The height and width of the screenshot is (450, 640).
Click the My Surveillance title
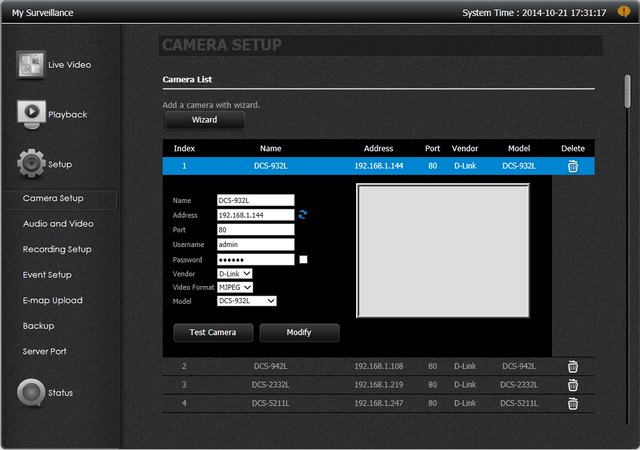coord(42,13)
